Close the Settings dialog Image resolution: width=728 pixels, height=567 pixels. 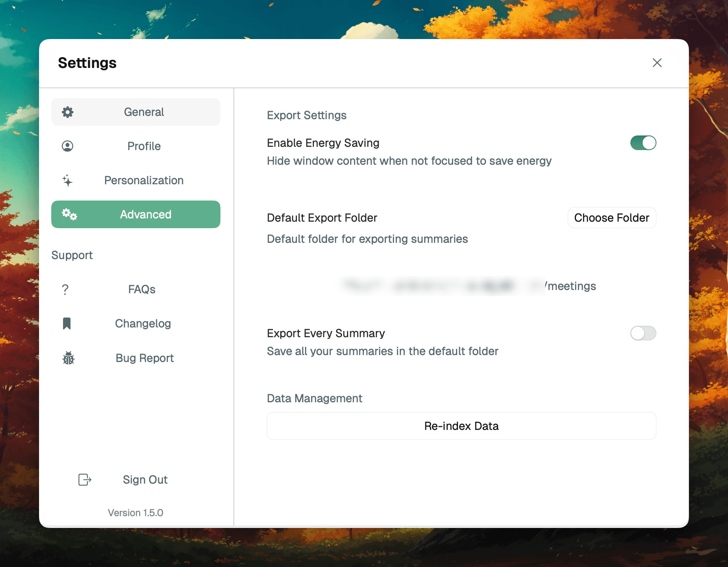tap(657, 63)
